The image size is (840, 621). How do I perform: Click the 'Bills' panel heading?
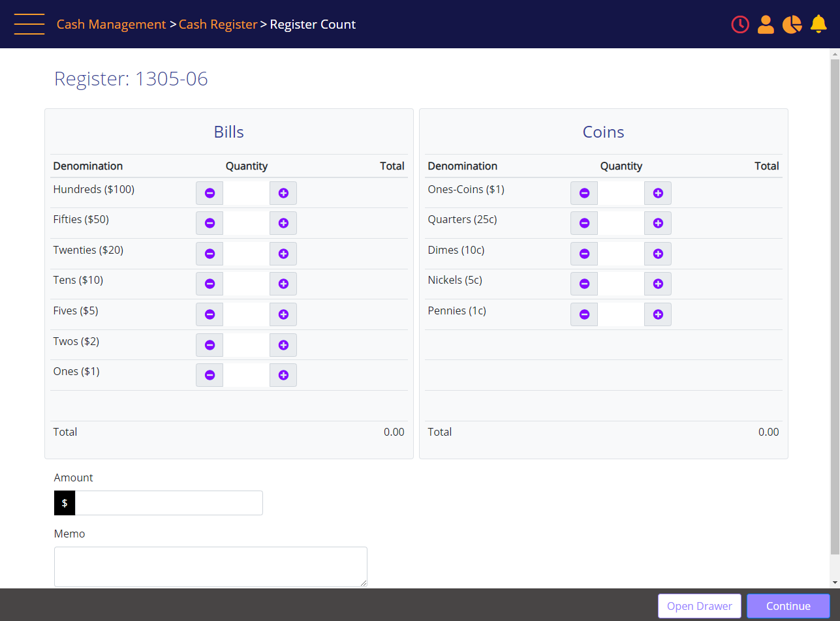pyautogui.click(x=229, y=132)
